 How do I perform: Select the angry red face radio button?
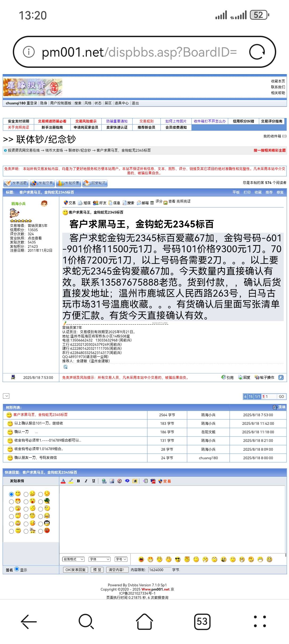[x=41, y=531]
